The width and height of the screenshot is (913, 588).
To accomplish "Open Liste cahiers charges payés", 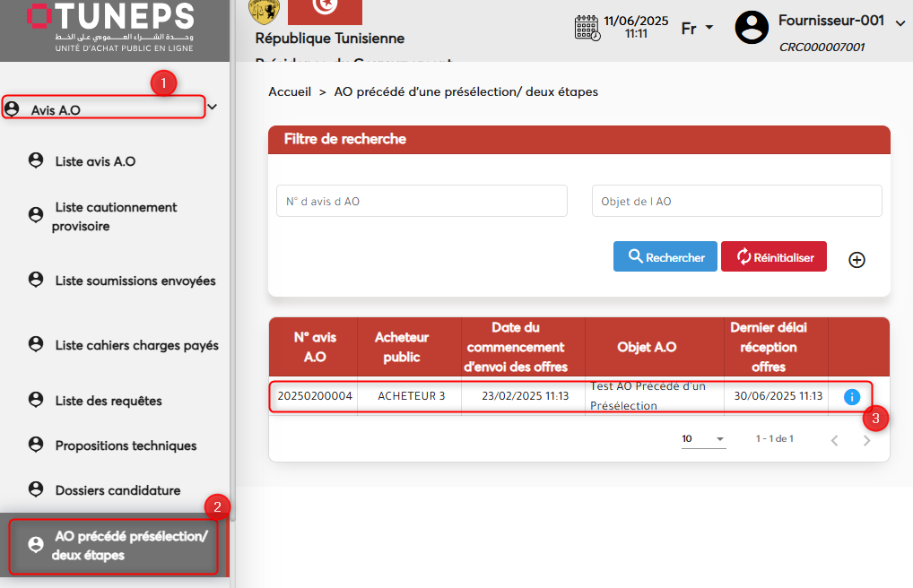I will [136, 345].
